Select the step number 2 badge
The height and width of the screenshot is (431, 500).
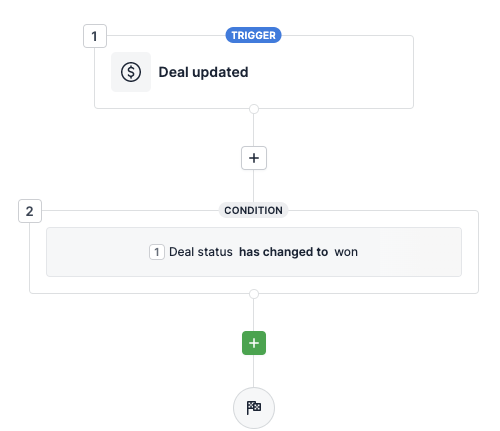pos(30,211)
